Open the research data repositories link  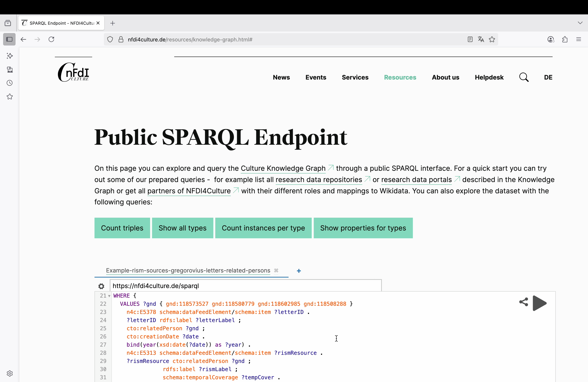319,180
